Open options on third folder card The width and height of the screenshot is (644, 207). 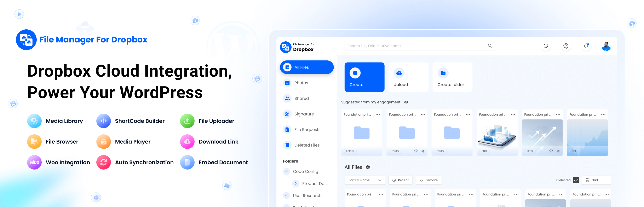[x=468, y=114]
